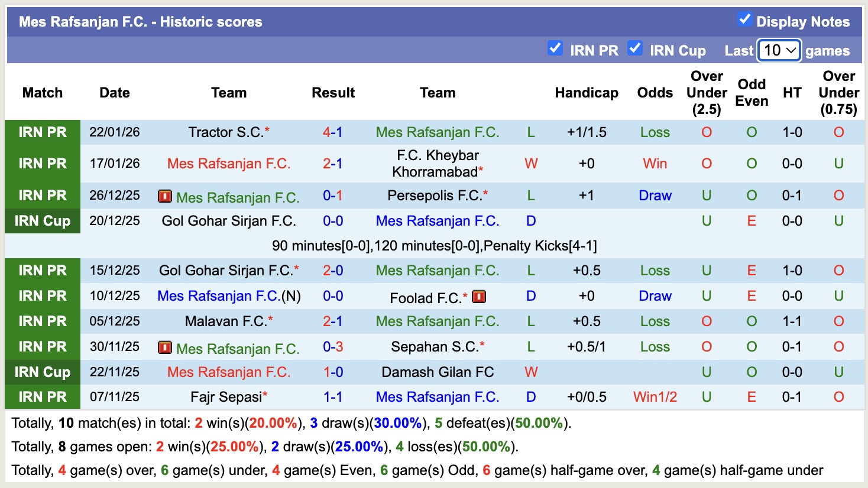Open Persepolis F.C. team page
The image size is (868, 488).
pyautogui.click(x=435, y=196)
